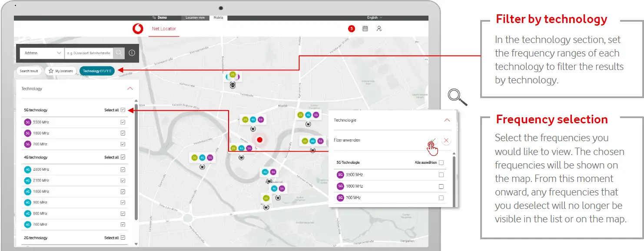
Task: Click the Vodafone logo icon
Action: point(138,29)
